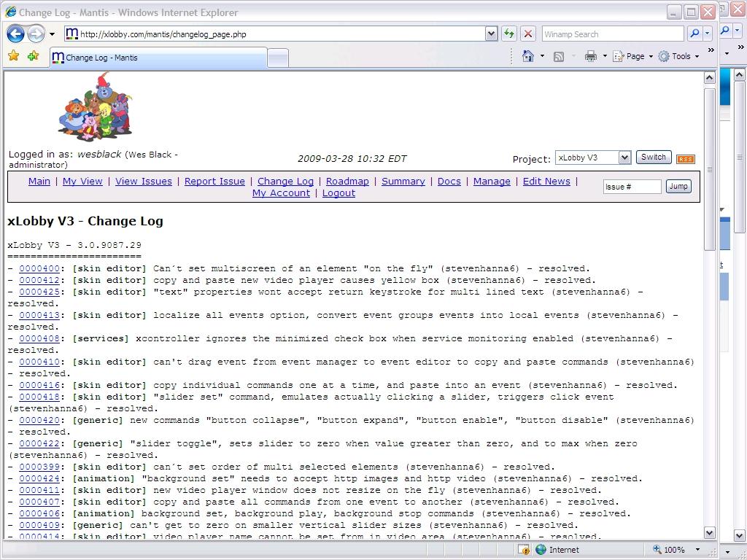Open issue 0000422 link

[x=39, y=444]
